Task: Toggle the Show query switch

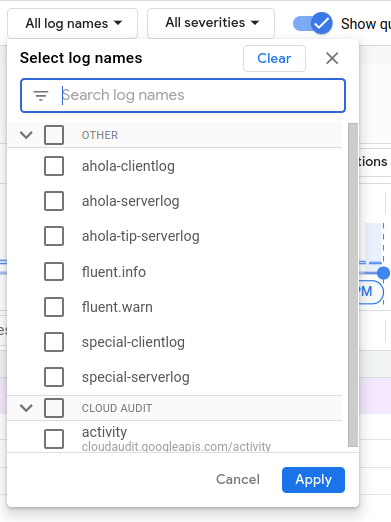Action: pyautogui.click(x=313, y=23)
